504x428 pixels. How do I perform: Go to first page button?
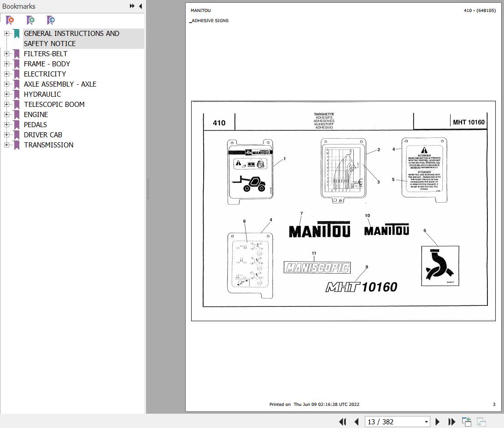coord(343,422)
